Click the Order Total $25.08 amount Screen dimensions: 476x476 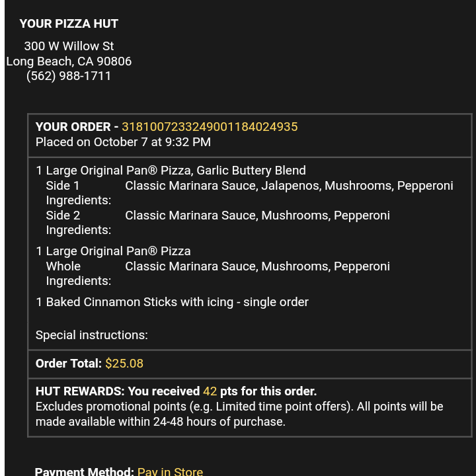tap(124, 364)
